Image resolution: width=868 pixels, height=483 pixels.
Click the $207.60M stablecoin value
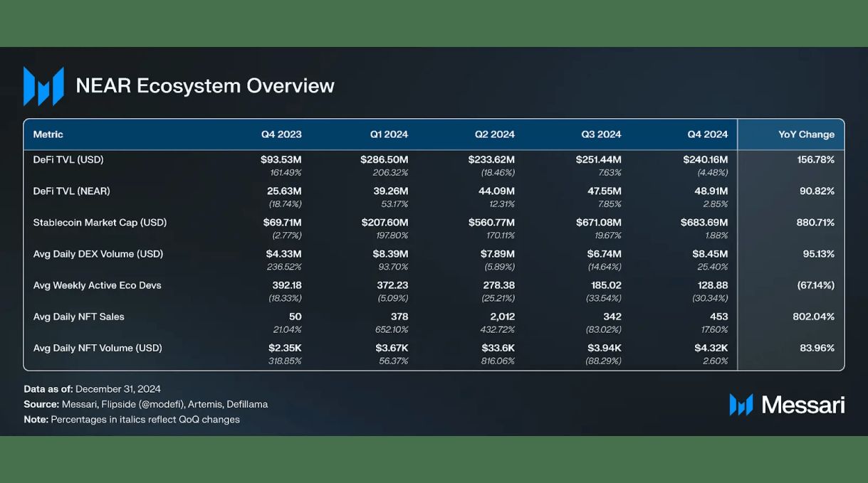tap(385, 223)
